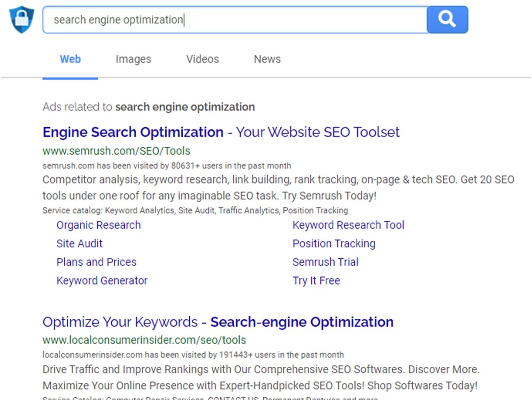The image size is (532, 400).
Task: Switch to the Web tab
Action: (70, 59)
